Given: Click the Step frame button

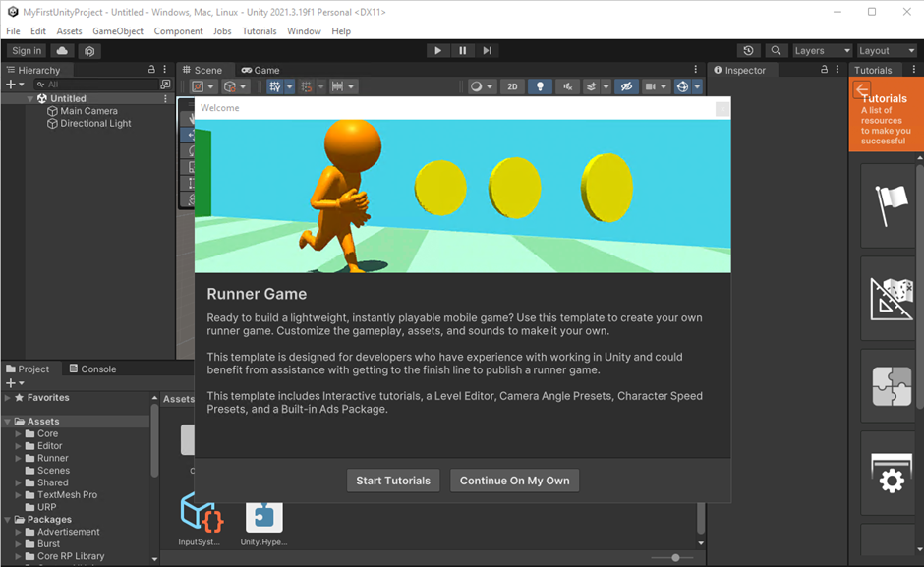Looking at the screenshot, I should [x=487, y=51].
